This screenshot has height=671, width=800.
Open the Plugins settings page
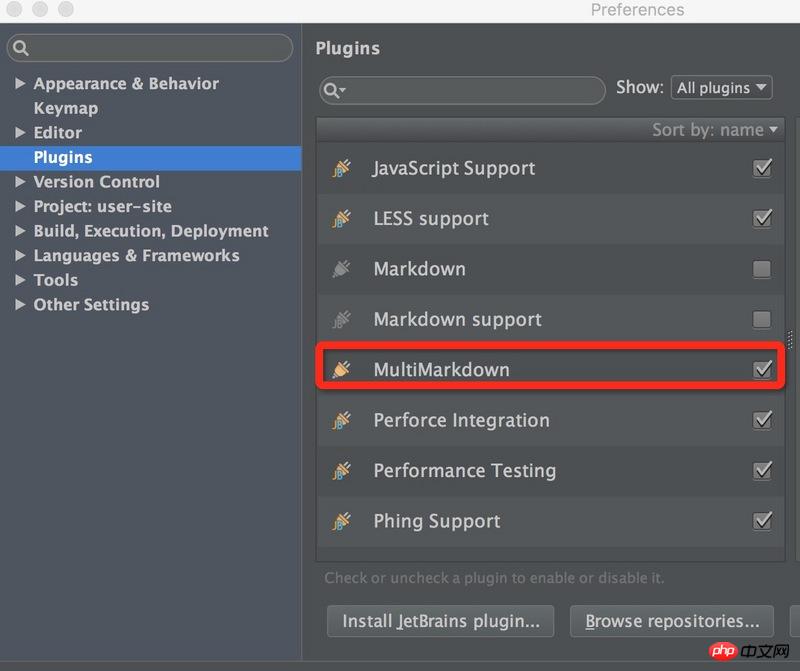[63, 157]
